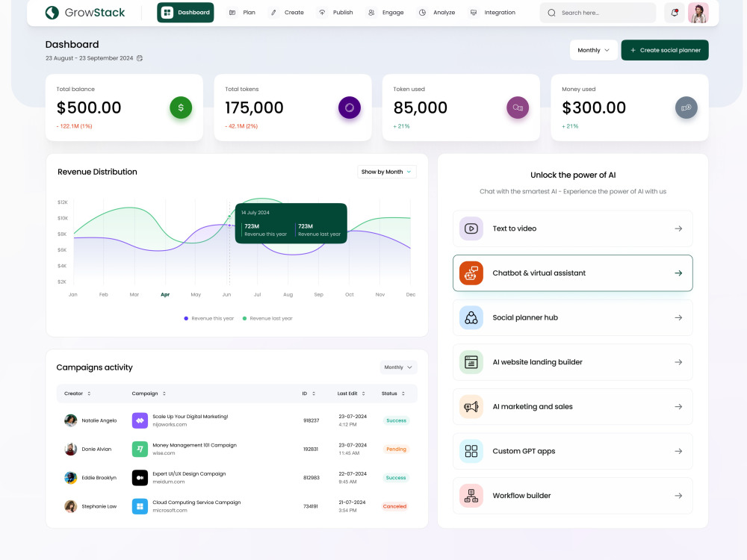Click arrow on Custom GPT apps
Screen dimensions: 747x560
(x=678, y=451)
